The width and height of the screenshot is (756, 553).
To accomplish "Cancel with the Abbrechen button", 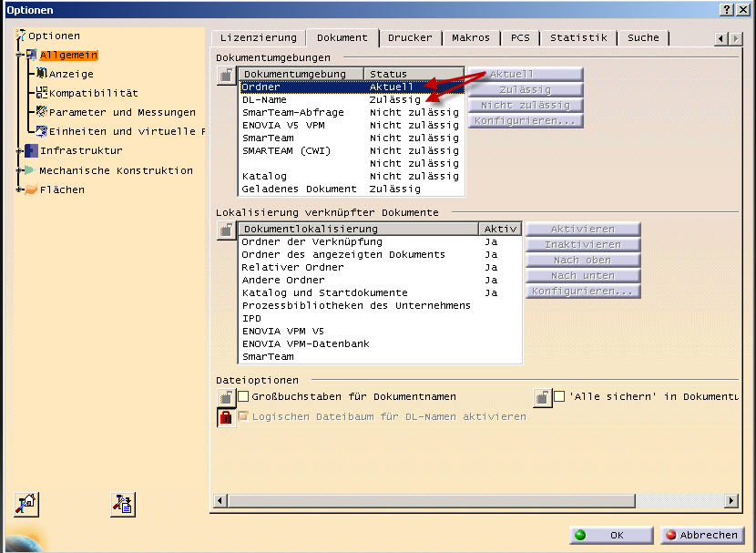I will point(702,535).
